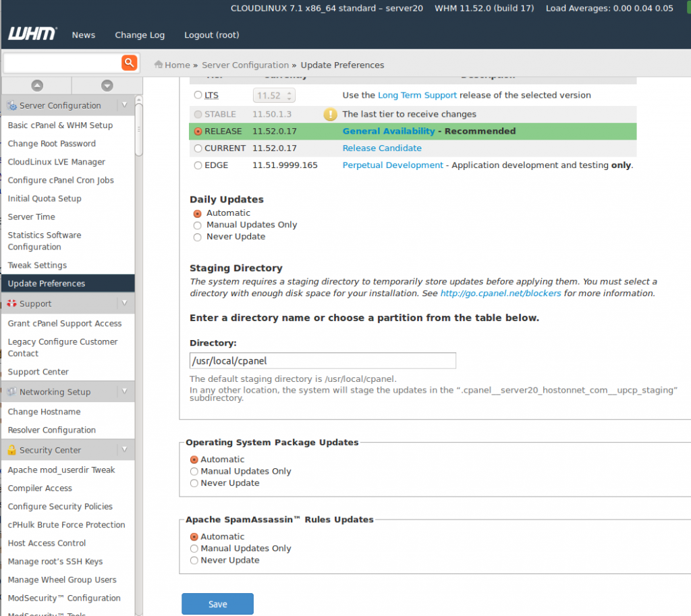Click the Home house icon in breadcrumb

pyautogui.click(x=159, y=65)
